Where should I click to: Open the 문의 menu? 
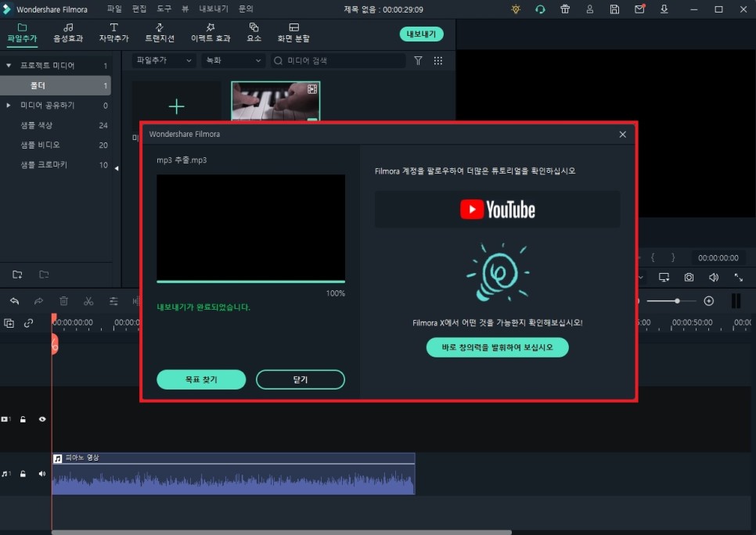point(246,9)
